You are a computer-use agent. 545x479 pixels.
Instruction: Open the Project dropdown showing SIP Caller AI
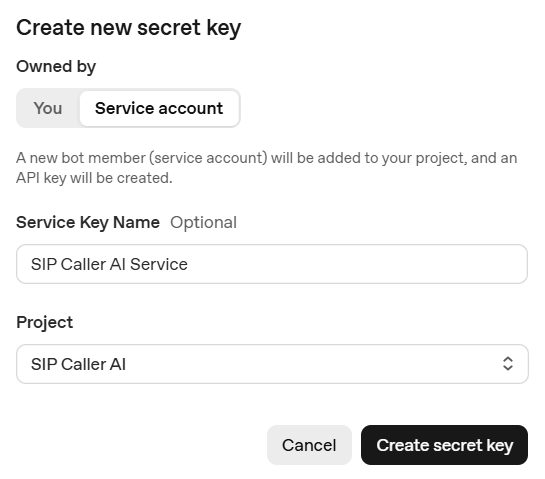tap(272, 364)
